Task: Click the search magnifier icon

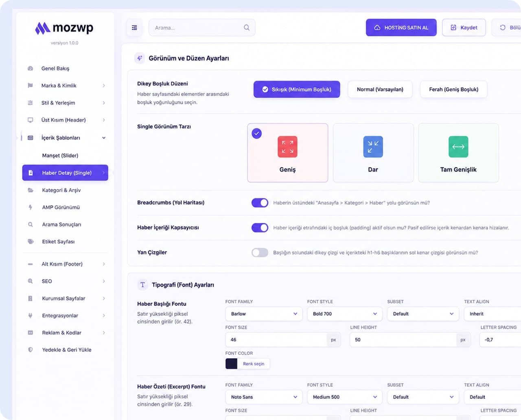Action: 247,28
